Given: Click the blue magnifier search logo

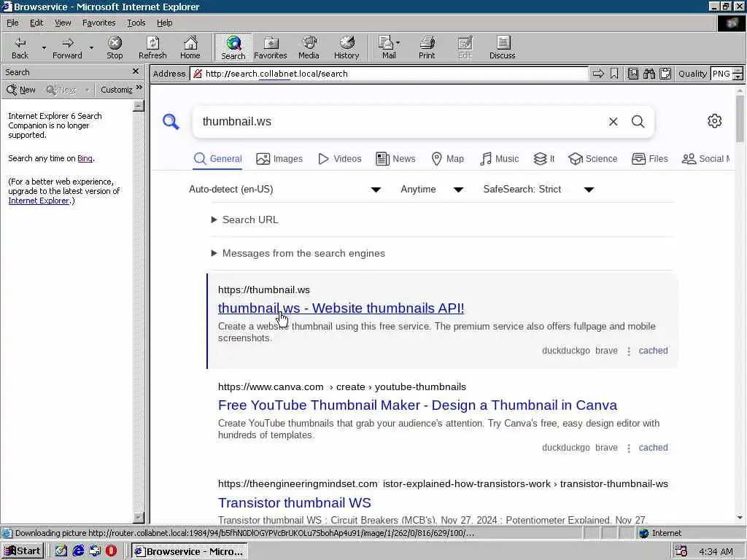Looking at the screenshot, I should click(171, 122).
